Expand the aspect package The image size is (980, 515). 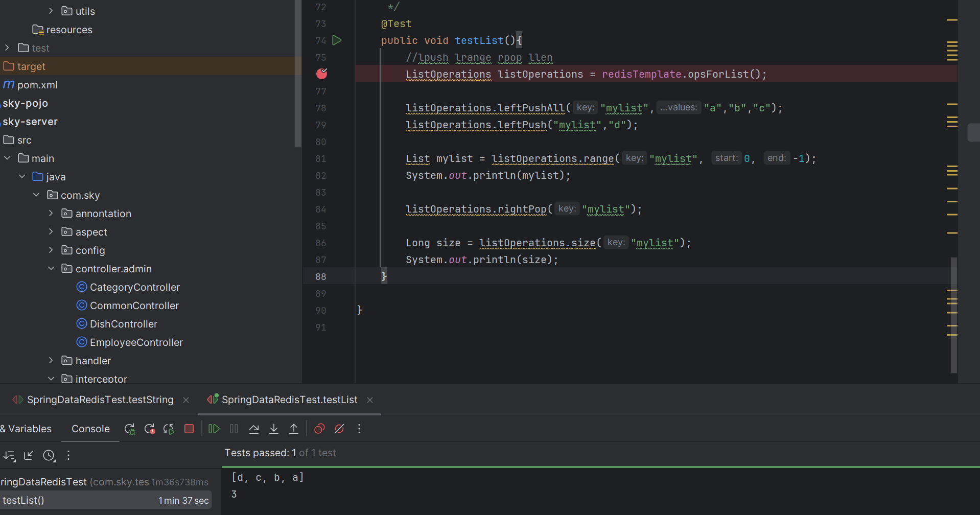(x=51, y=231)
